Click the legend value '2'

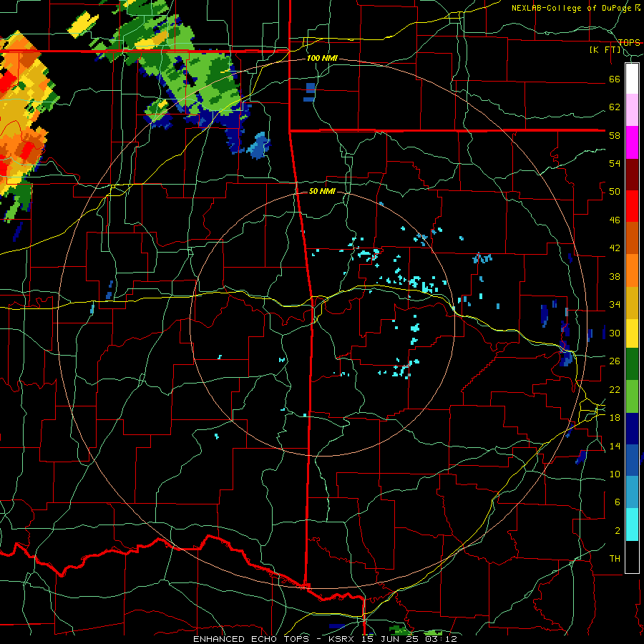click(618, 531)
